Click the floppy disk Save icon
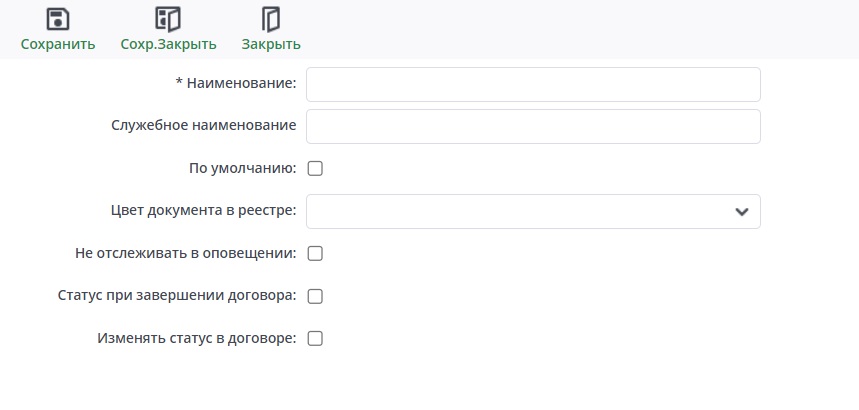The image size is (859, 410). 58,19
